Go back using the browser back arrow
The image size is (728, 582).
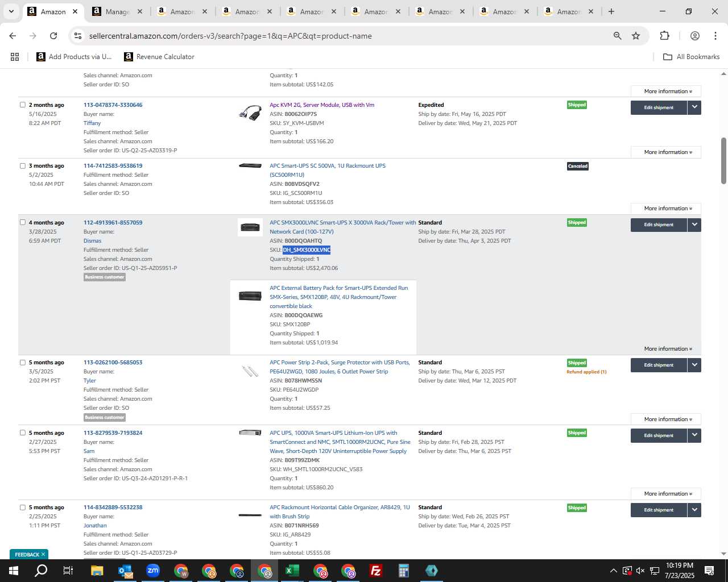coord(13,36)
